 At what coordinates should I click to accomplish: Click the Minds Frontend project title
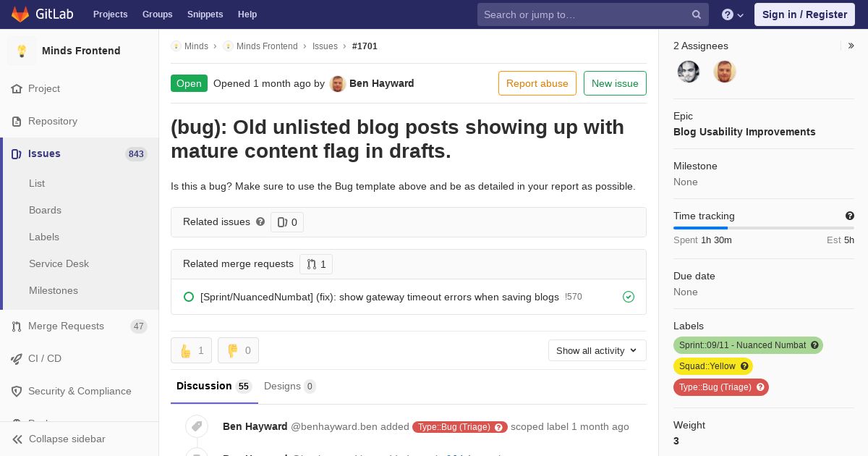coord(81,51)
